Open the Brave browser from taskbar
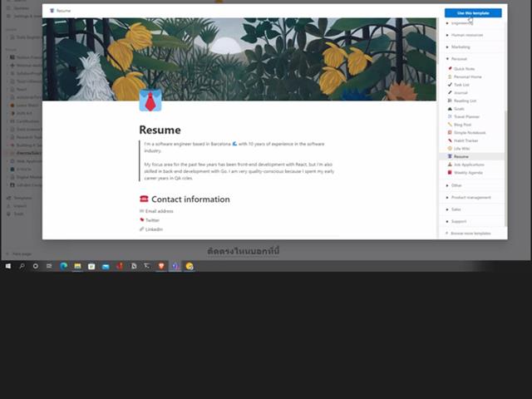Viewport: 532px width, 399px height. click(161, 266)
